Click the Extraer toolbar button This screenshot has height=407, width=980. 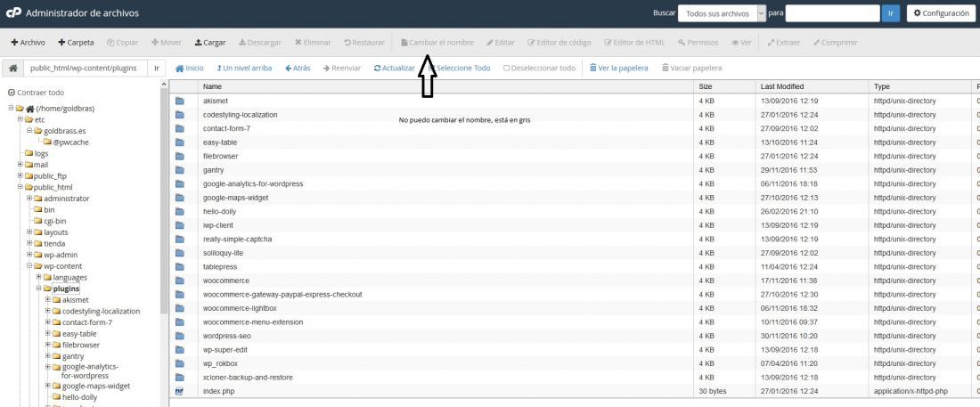click(783, 43)
